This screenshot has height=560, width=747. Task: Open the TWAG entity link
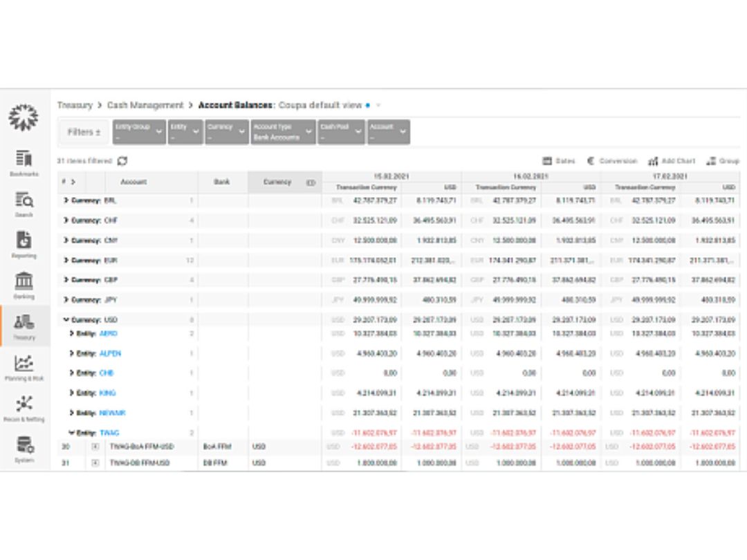point(109,433)
